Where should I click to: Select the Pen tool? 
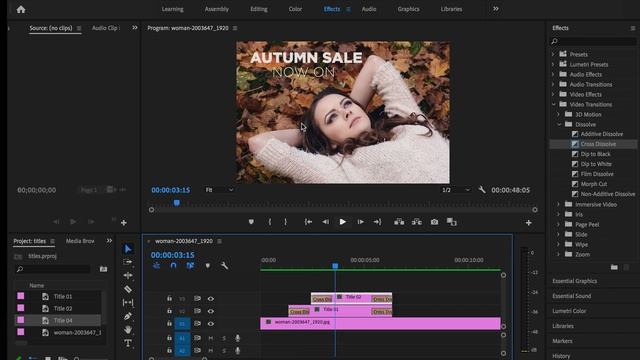[x=128, y=316]
